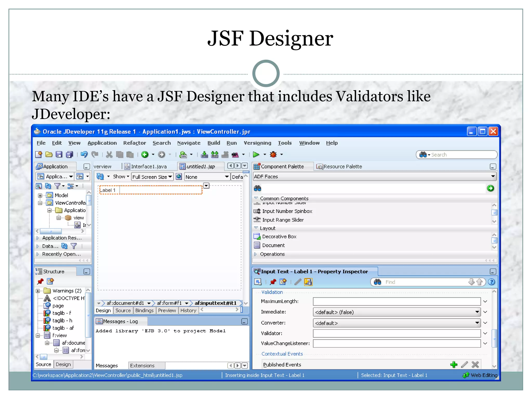The width and height of the screenshot is (532, 399).
Task: Switch to the History editor tab
Action: pos(188,310)
